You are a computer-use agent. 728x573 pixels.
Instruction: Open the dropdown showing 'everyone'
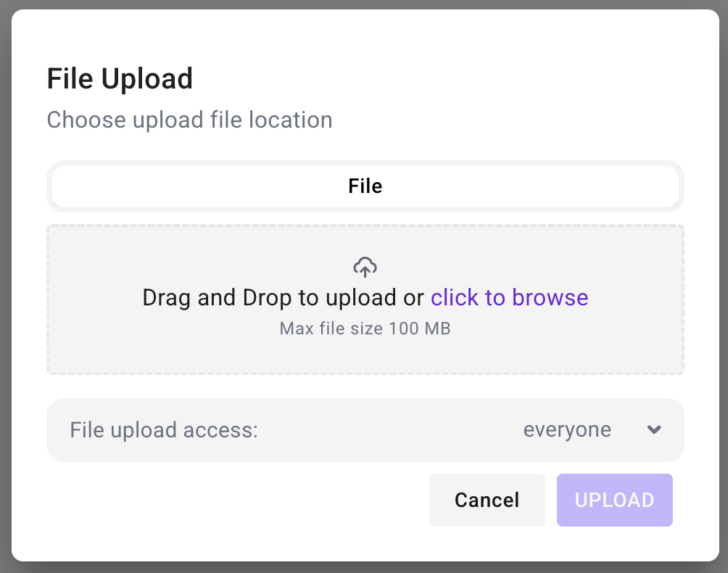(567, 430)
